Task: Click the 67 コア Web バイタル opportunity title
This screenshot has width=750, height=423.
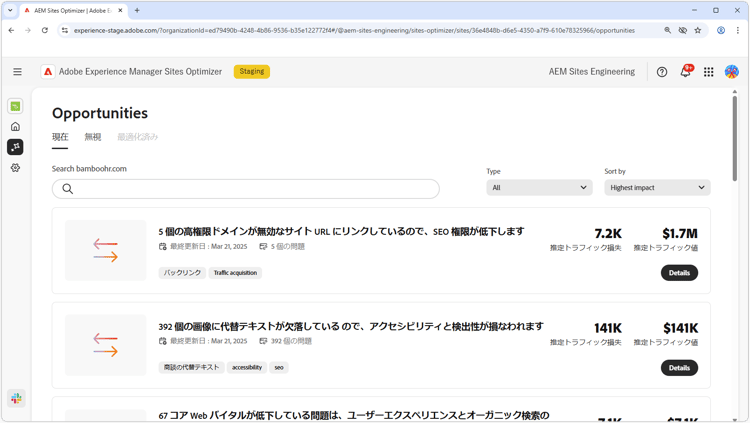Action: pos(354,415)
